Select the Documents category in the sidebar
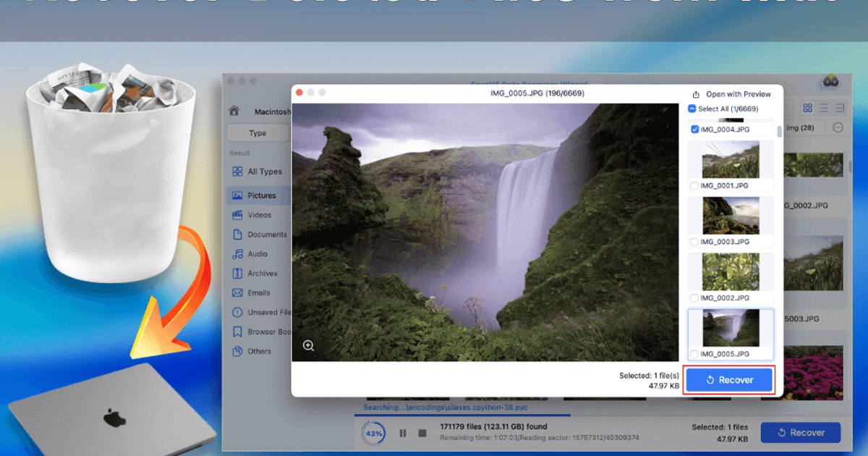Viewport: 868px width, 456px height. (267, 235)
